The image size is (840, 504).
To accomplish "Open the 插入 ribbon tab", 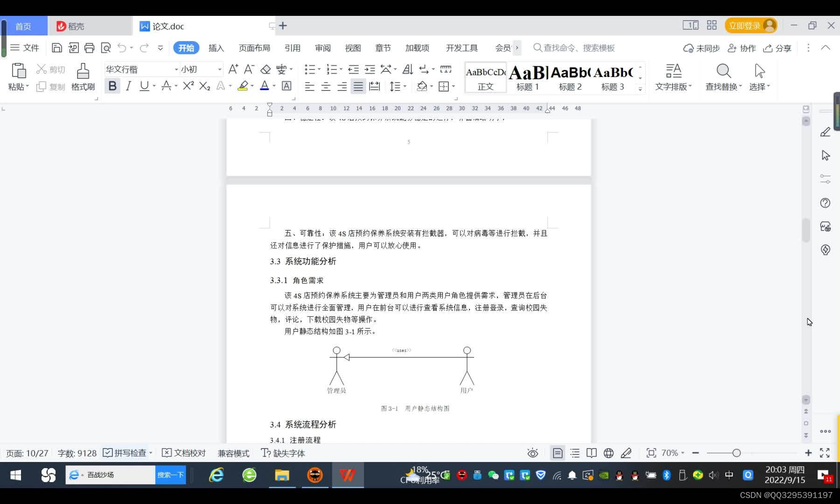I will pos(216,48).
